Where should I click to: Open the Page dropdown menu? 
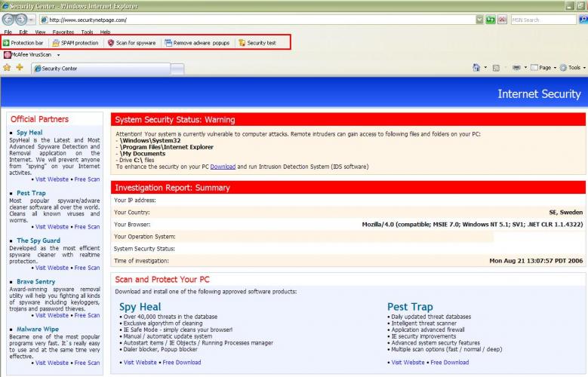(x=543, y=67)
